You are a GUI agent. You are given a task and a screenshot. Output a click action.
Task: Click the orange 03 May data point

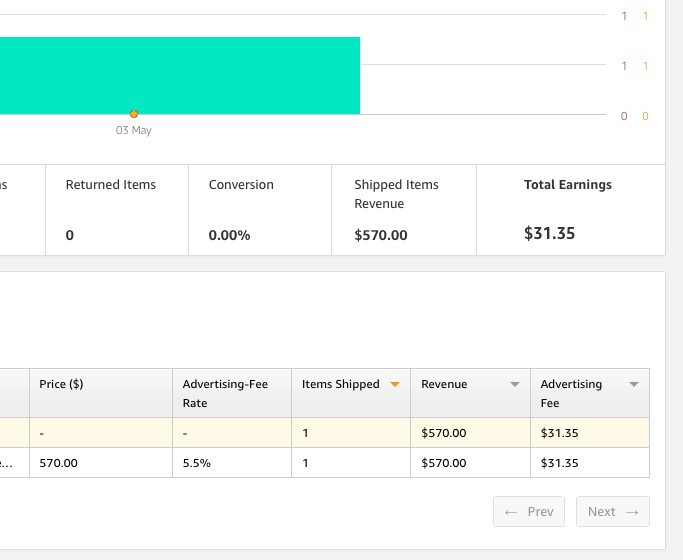(x=134, y=114)
